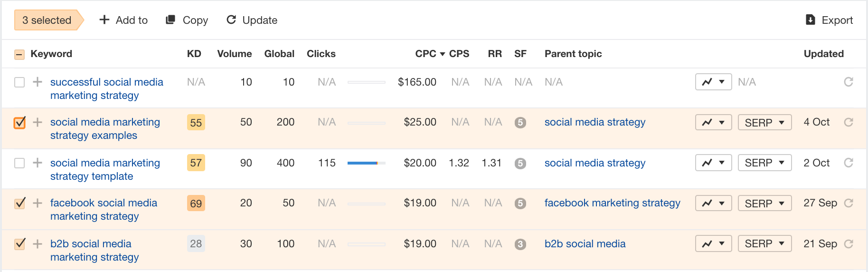Uncheck 'b2b social media marketing strategy' row
The width and height of the screenshot is (868, 272).
click(x=19, y=244)
